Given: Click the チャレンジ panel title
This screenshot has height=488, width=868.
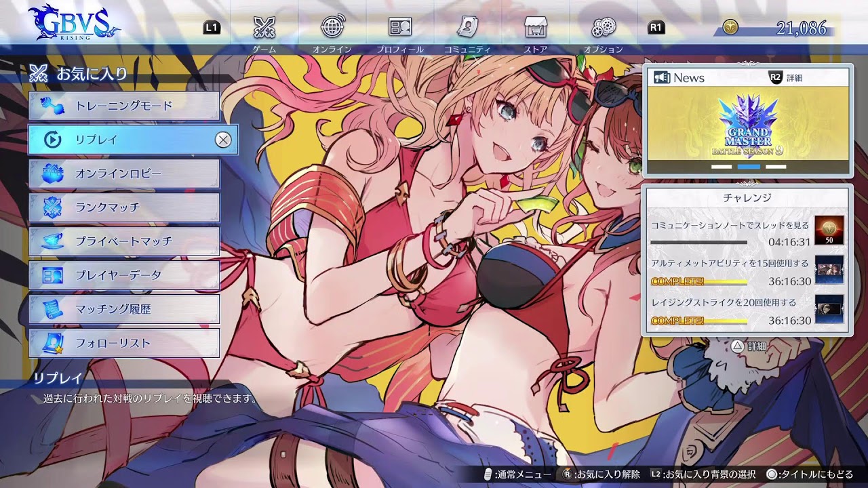Looking at the screenshot, I should click(747, 198).
